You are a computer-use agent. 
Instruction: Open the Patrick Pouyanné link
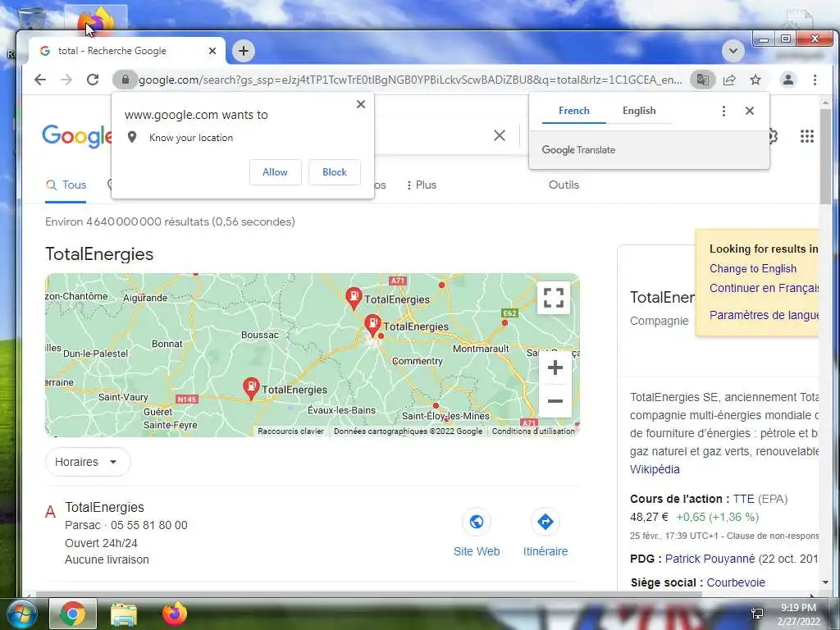(710, 559)
